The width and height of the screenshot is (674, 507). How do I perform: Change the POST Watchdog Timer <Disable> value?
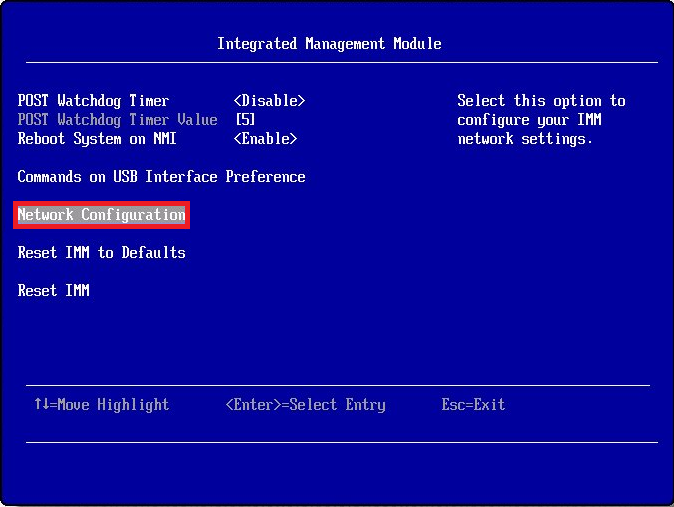point(270,101)
